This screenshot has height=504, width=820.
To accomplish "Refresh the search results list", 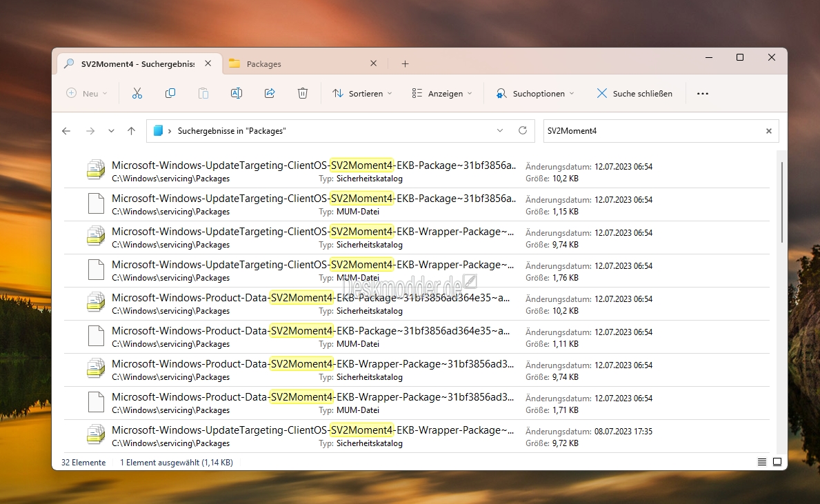I will pos(523,131).
